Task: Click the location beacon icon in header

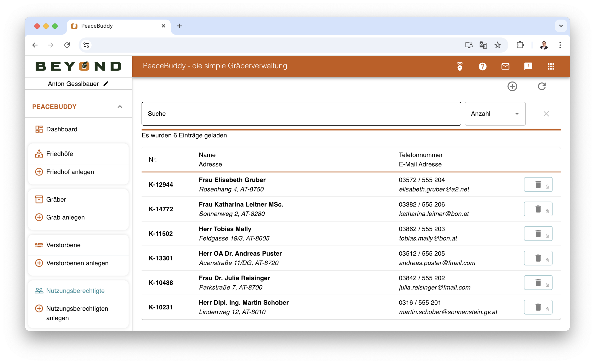Action: coord(459,66)
